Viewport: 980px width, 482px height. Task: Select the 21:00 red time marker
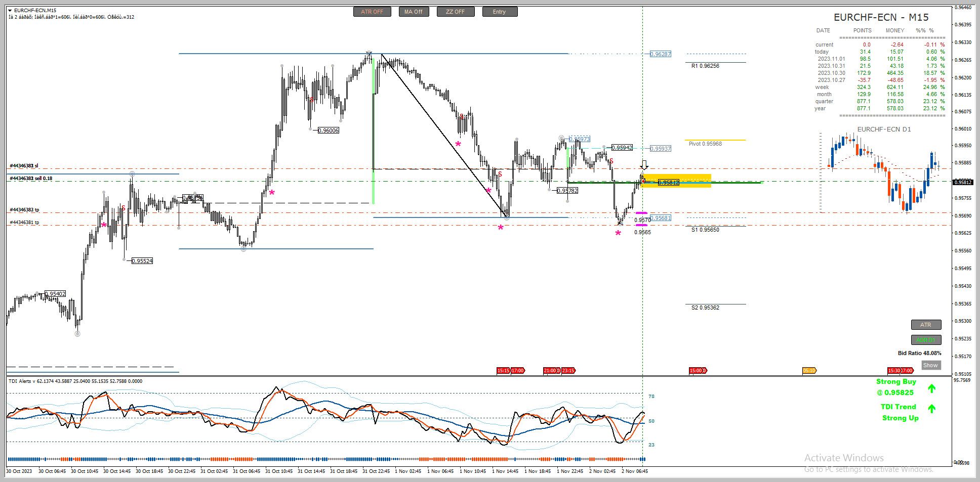click(x=551, y=371)
